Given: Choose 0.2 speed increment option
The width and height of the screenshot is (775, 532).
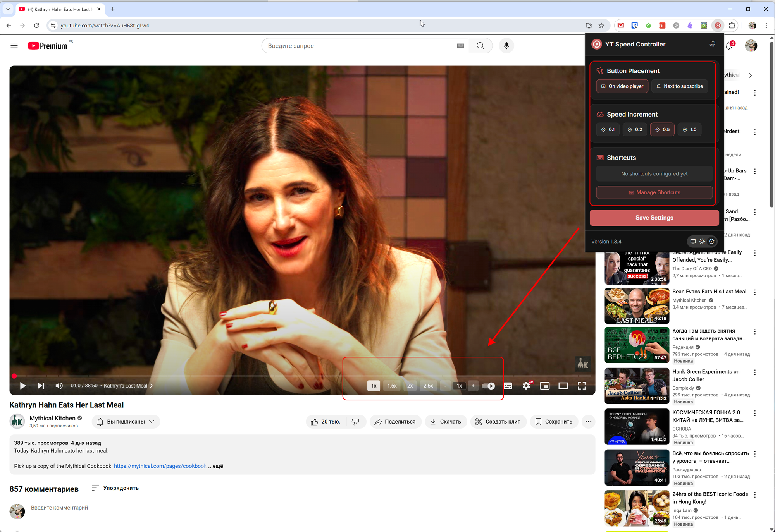Looking at the screenshot, I should click(x=635, y=129).
